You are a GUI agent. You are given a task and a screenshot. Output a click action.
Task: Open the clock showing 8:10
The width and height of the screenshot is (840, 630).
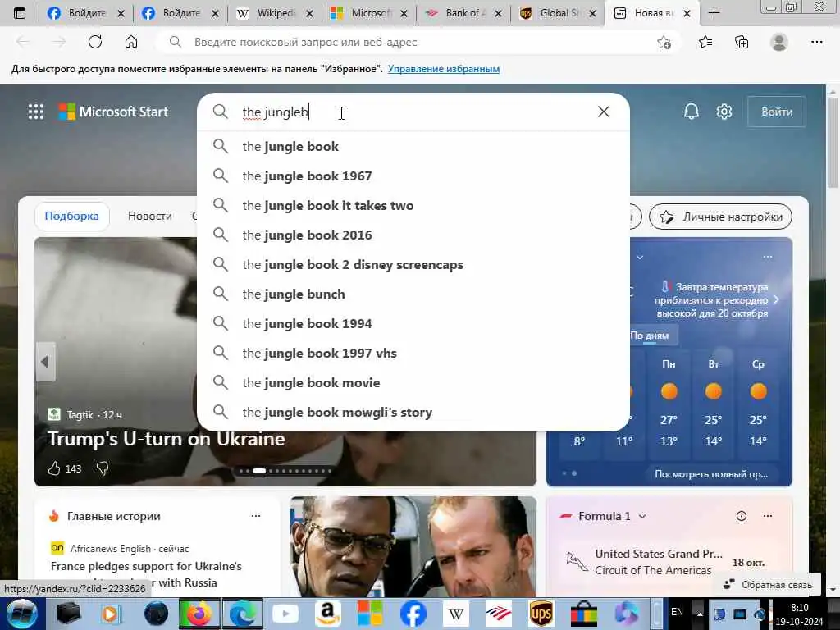click(x=799, y=614)
